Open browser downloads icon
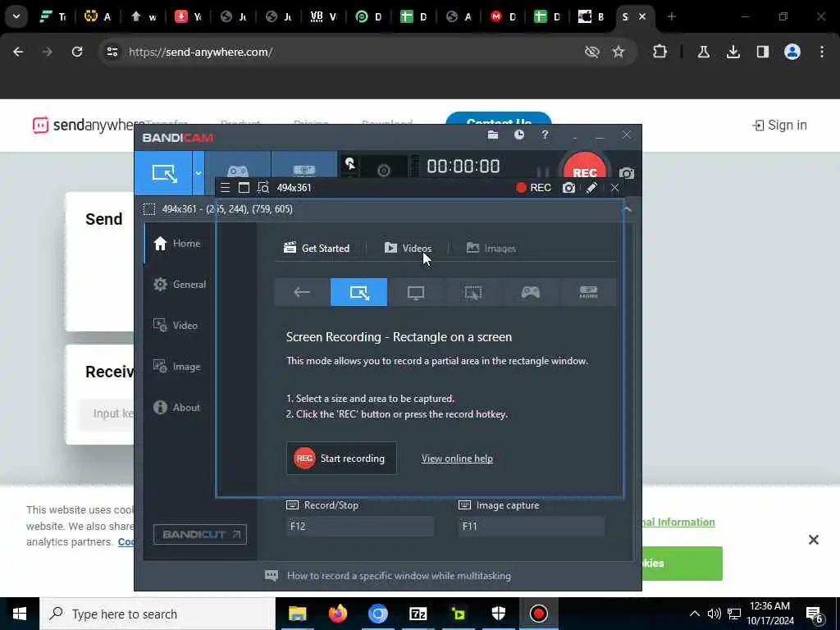The image size is (840, 630). [x=733, y=52]
